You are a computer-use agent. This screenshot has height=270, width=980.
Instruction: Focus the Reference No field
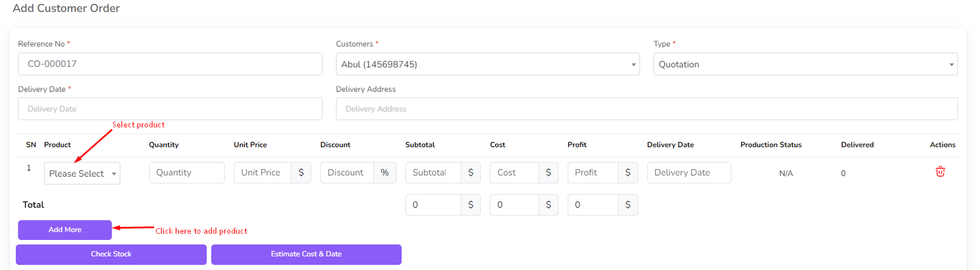(170, 64)
